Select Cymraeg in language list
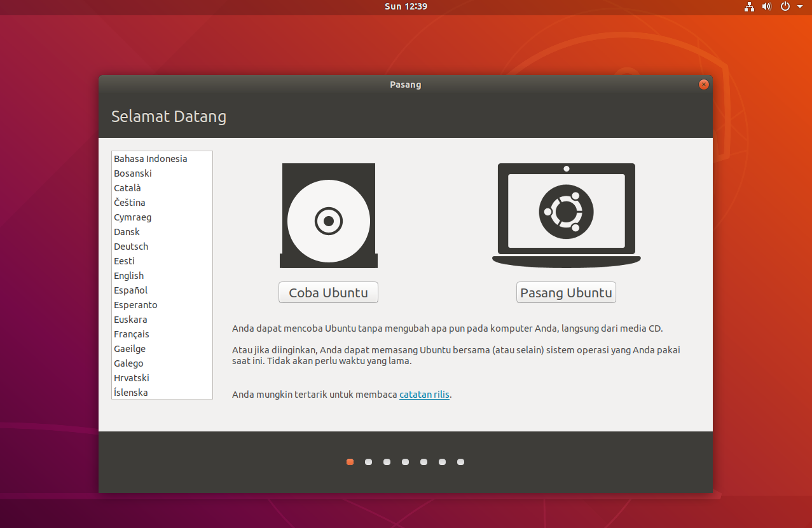The image size is (812, 528). (x=162, y=217)
